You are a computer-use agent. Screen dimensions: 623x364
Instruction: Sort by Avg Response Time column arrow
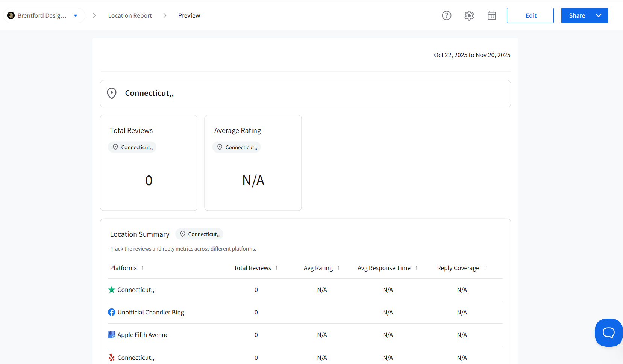pyautogui.click(x=416, y=268)
